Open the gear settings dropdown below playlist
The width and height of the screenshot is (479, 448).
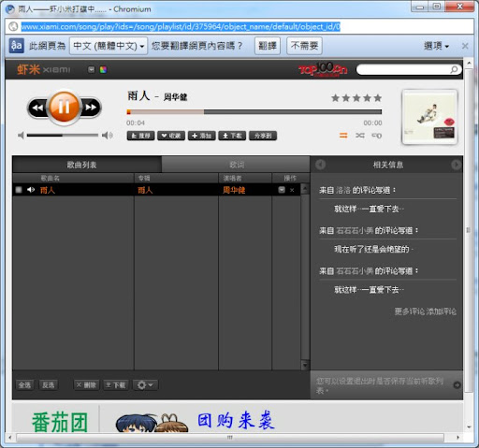point(145,385)
